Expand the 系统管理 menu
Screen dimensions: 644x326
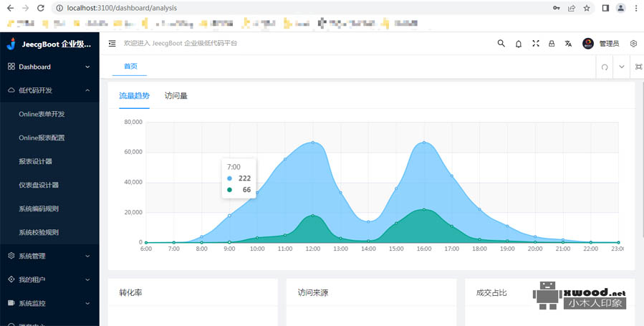pos(49,256)
